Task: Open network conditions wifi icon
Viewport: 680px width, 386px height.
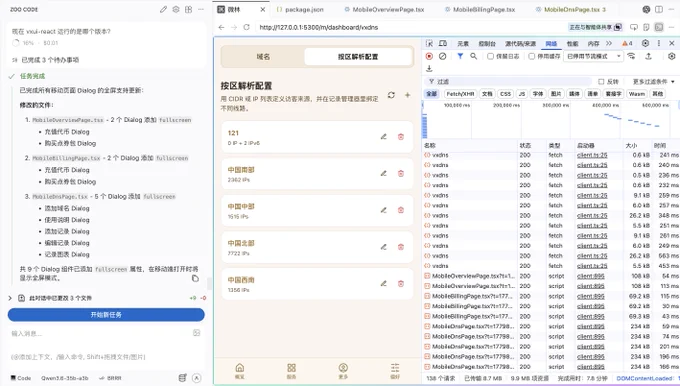Action: tap(631, 56)
